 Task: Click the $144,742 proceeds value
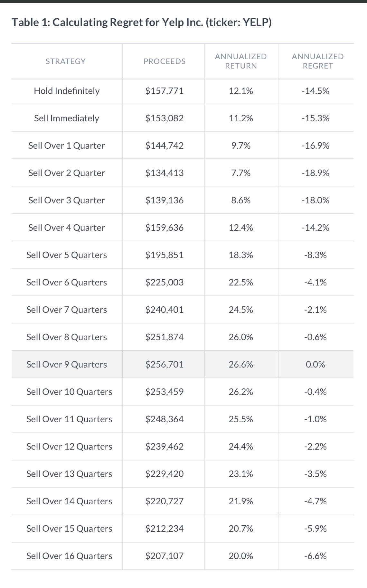[x=165, y=145]
